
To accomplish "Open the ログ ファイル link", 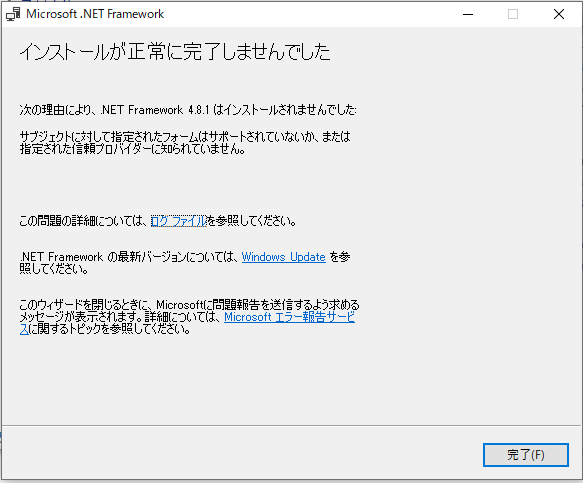I will click(x=178, y=221).
